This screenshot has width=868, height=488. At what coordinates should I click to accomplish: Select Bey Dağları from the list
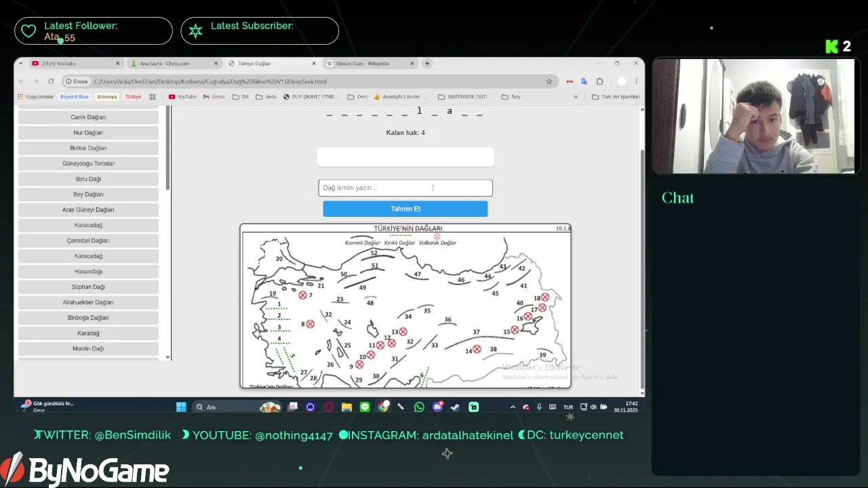tap(88, 195)
